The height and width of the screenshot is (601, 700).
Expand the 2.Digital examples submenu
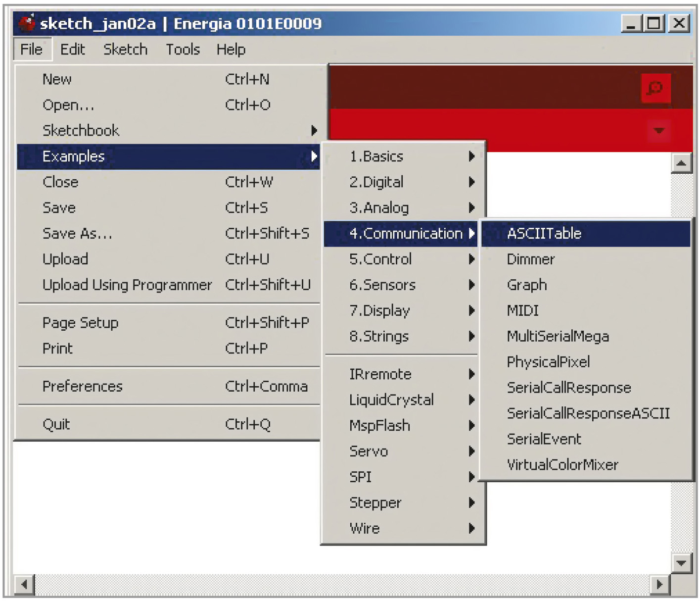point(401,182)
